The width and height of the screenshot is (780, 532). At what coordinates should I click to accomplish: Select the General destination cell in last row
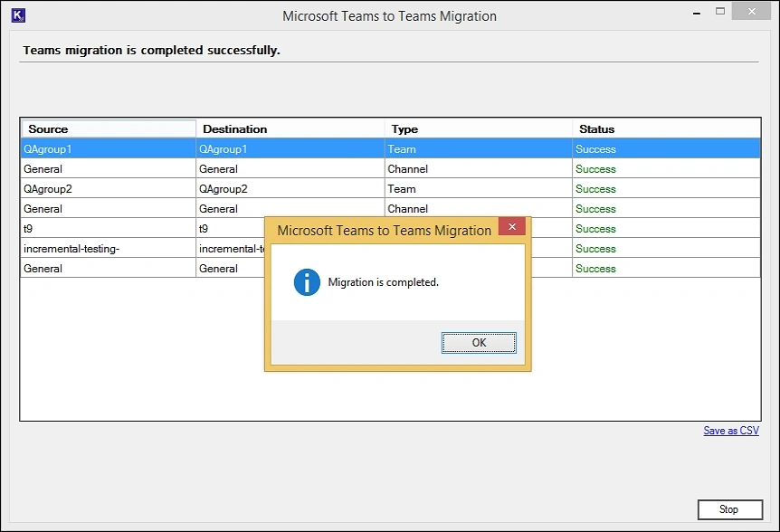[x=231, y=268]
